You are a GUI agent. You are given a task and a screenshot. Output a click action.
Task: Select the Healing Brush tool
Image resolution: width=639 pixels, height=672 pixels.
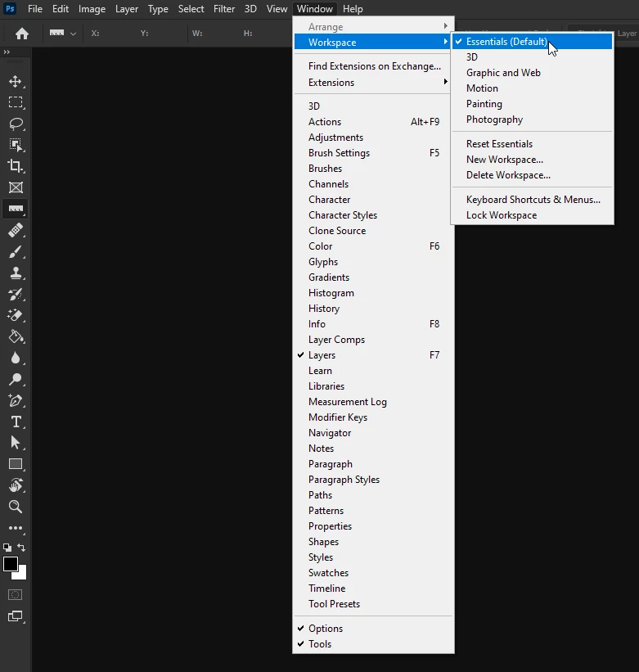16,230
